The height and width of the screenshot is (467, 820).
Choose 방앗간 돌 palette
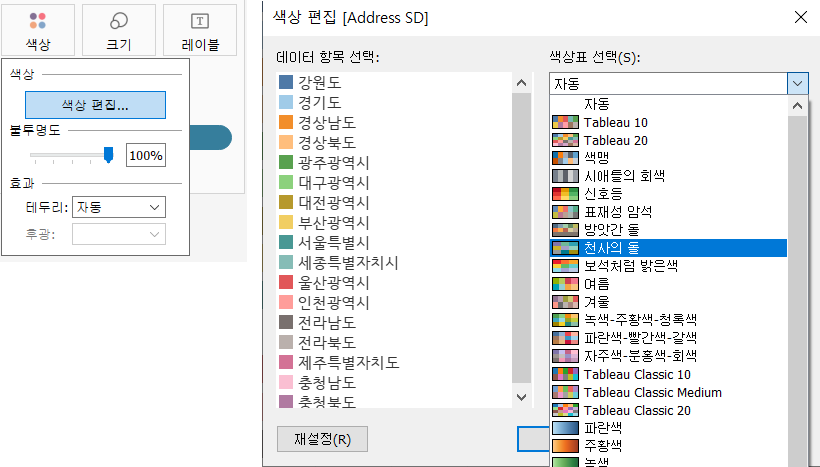[669, 230]
